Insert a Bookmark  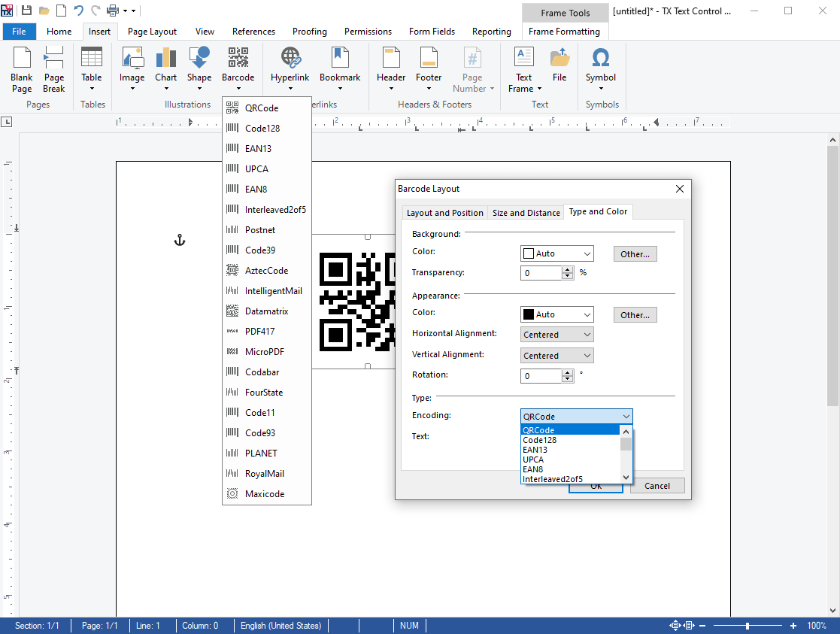pos(340,68)
